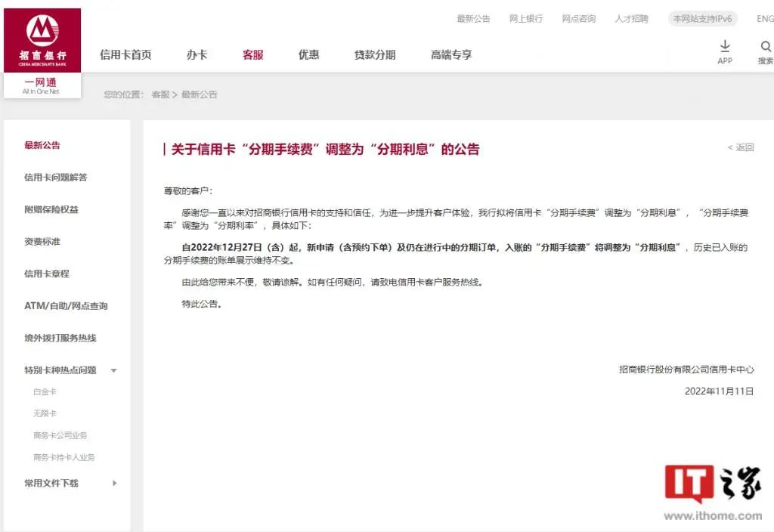Image resolution: width=774 pixels, height=532 pixels.
Task: Expand the 特别卡种热点问题 arrow
Action: click(x=114, y=370)
